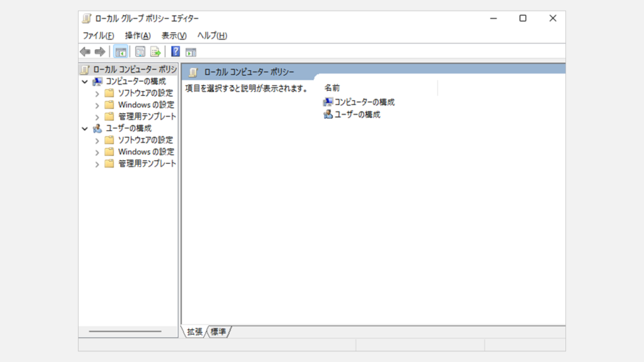Select ソフトウェアの設定 under コンピューターの構成
Screen dimensions: 644x362
click(145, 93)
